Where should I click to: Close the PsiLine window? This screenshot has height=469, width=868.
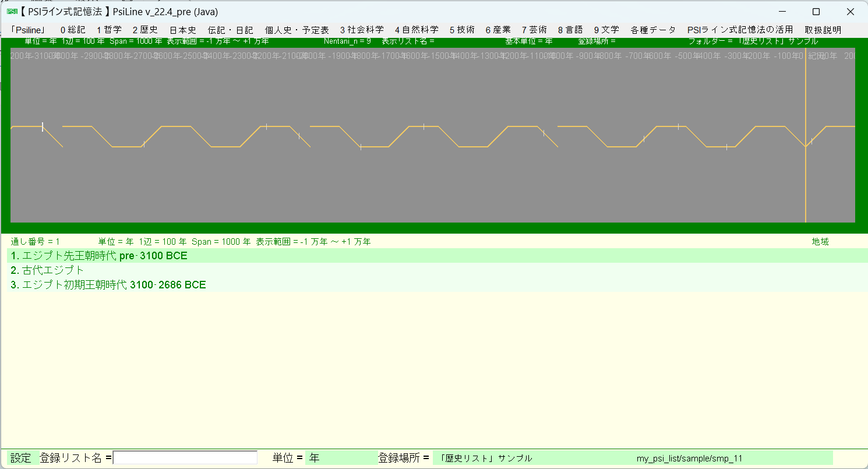[x=850, y=12]
